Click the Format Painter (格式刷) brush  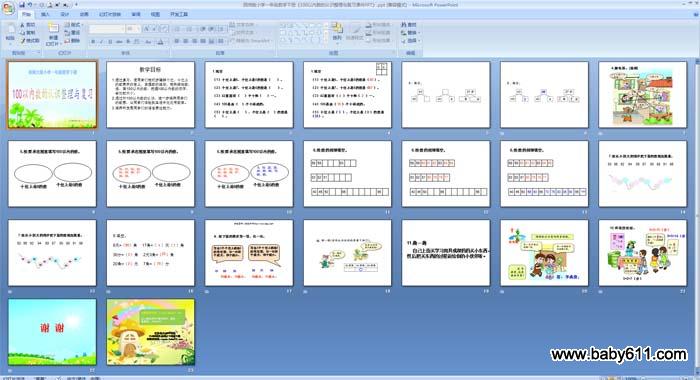[29, 41]
